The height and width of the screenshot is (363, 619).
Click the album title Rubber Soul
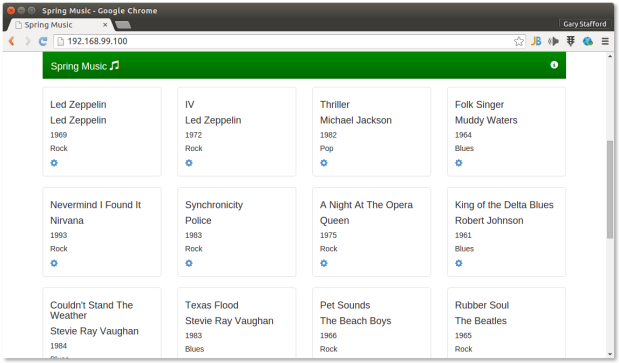(x=482, y=305)
